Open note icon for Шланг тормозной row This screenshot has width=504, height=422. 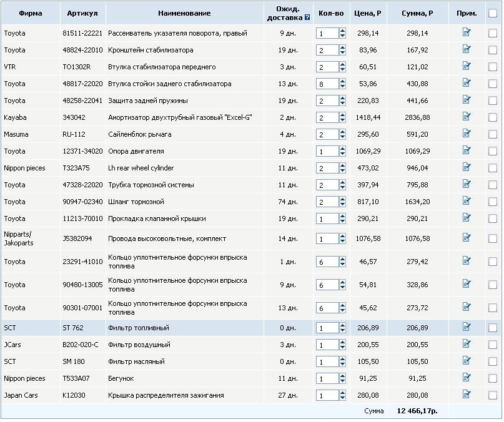[x=467, y=201]
